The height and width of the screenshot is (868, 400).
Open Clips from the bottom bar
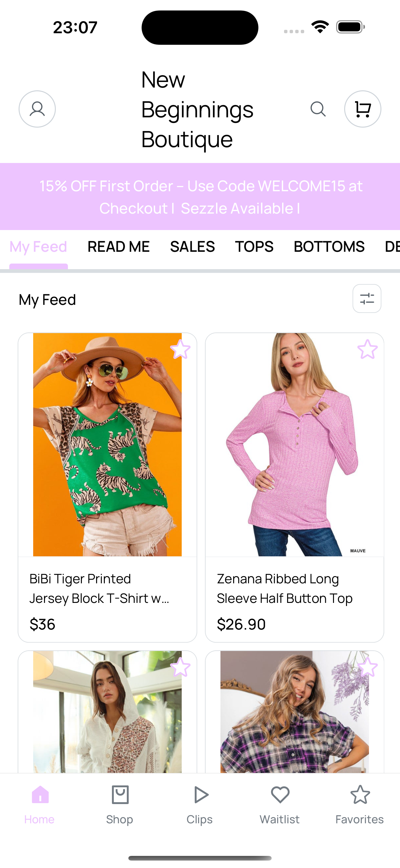pyautogui.click(x=200, y=805)
